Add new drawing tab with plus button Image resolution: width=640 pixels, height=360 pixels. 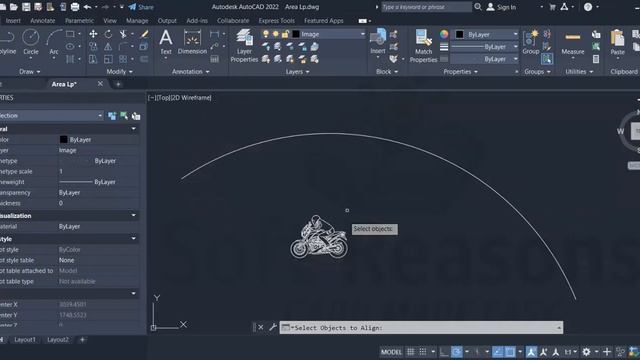click(x=118, y=84)
